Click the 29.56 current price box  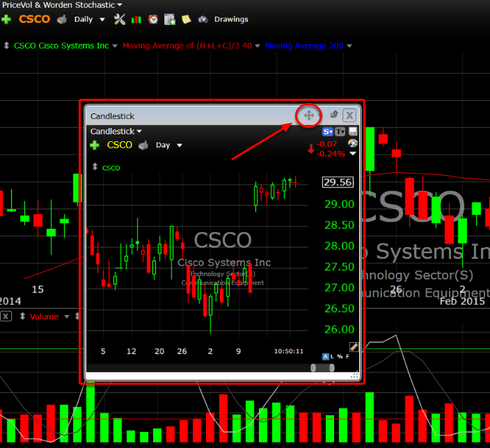click(x=338, y=182)
